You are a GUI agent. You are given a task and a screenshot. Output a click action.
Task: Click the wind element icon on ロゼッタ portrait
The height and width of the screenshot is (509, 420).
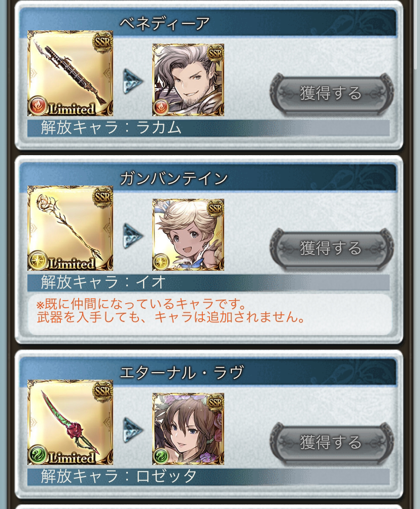[x=161, y=456]
